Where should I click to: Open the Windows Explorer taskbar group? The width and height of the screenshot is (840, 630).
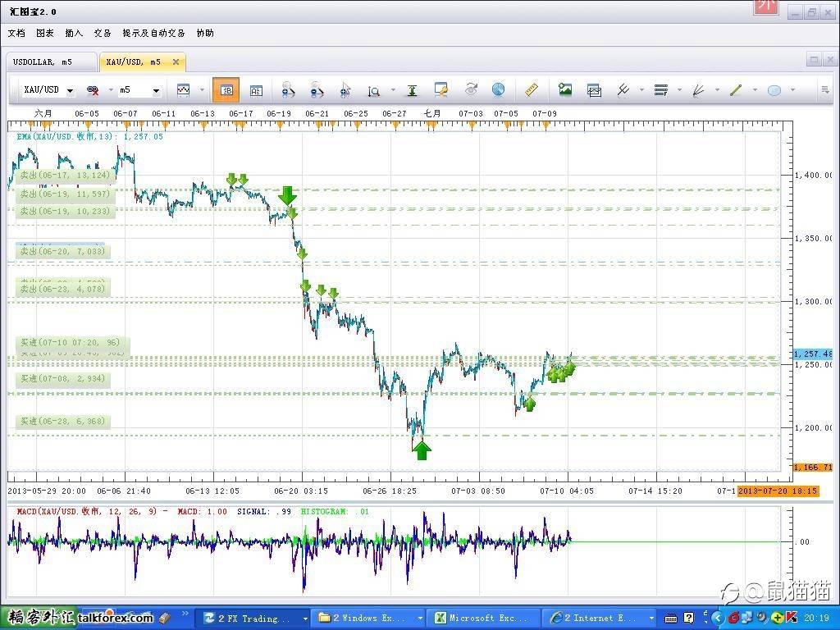[368, 619]
